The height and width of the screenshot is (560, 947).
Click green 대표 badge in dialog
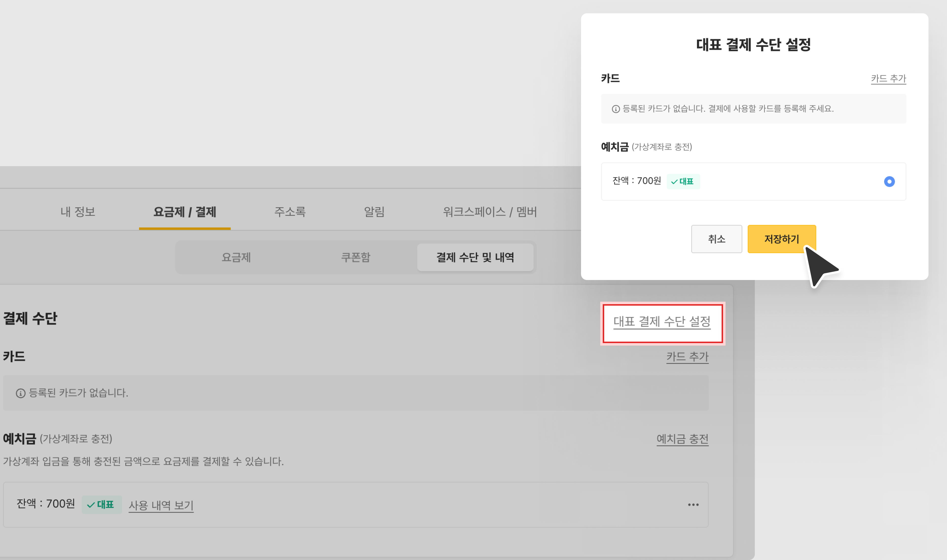tap(683, 181)
